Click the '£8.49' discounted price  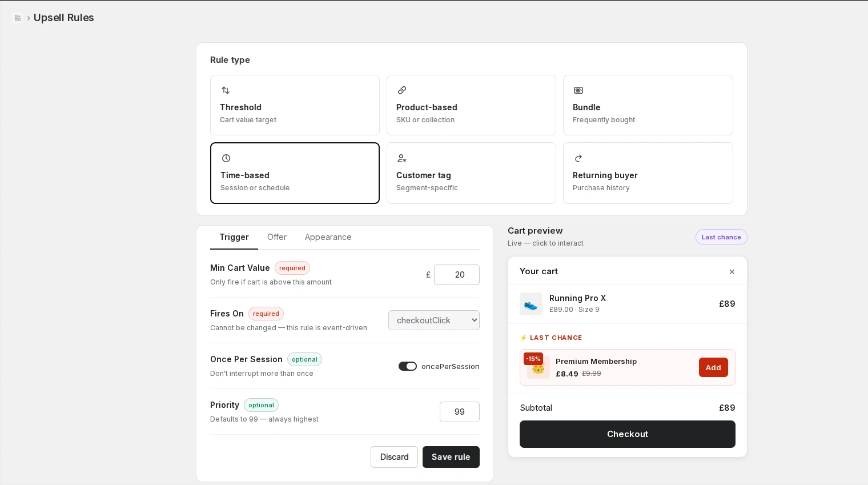[567, 374]
